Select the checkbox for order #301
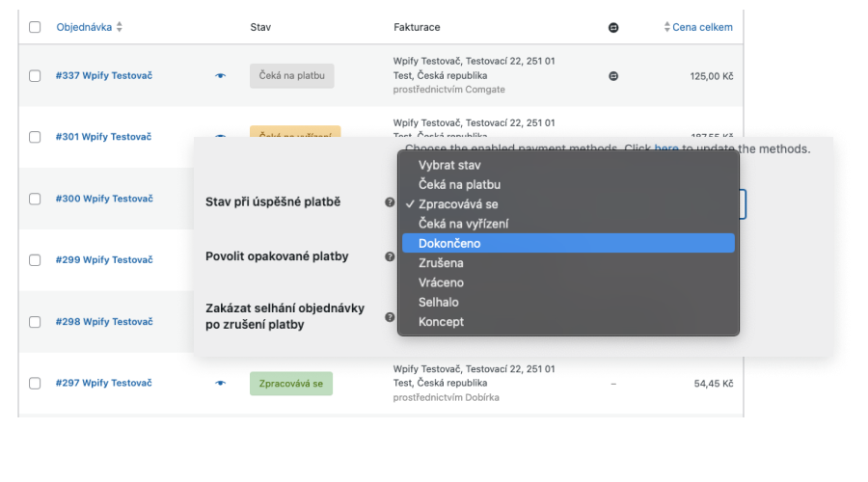 (x=35, y=137)
